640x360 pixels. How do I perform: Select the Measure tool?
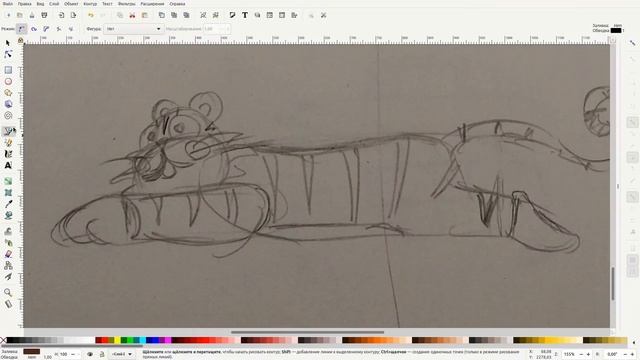[8, 304]
